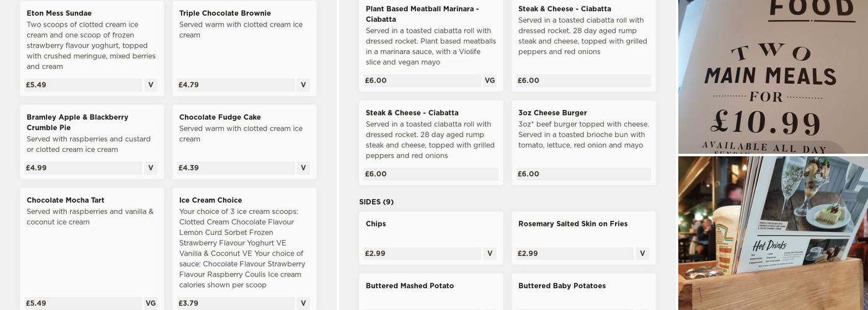
Task: Open the Chocolate Fudge Cake dessert
Action: [x=219, y=117]
